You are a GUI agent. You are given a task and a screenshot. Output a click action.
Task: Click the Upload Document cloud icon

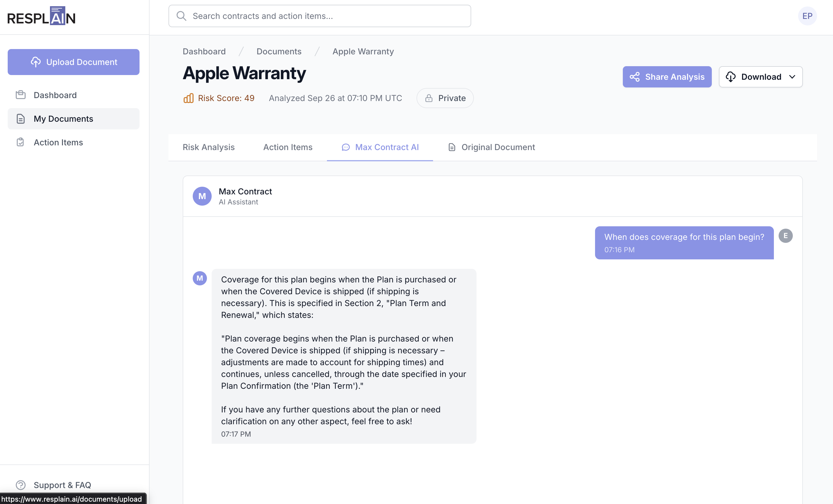pyautogui.click(x=35, y=62)
